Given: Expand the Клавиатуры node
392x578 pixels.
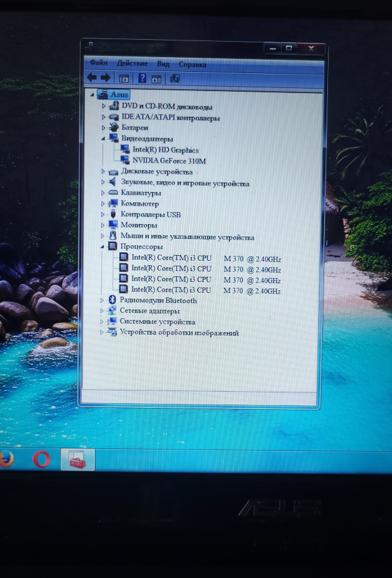Looking at the screenshot, I should (103, 193).
